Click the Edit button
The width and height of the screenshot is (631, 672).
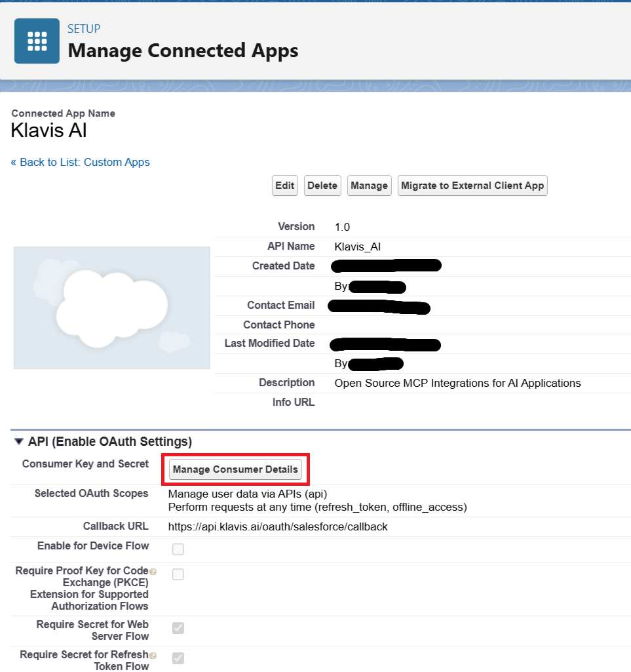pos(285,186)
